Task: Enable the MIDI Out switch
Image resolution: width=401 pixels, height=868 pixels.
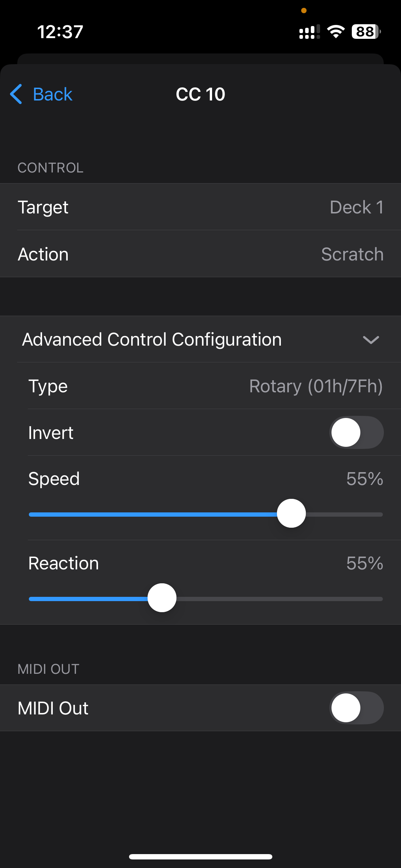Action: tap(356, 708)
